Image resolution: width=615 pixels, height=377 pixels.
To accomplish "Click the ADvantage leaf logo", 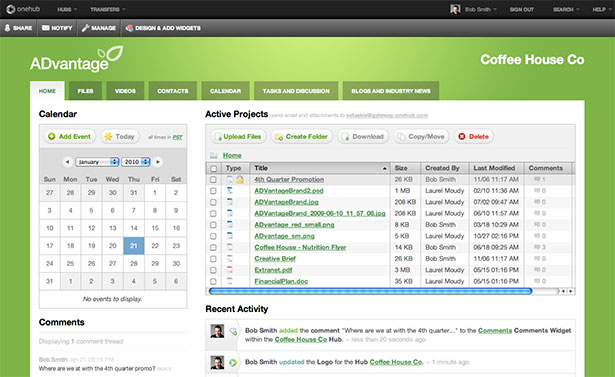I will [x=77, y=59].
